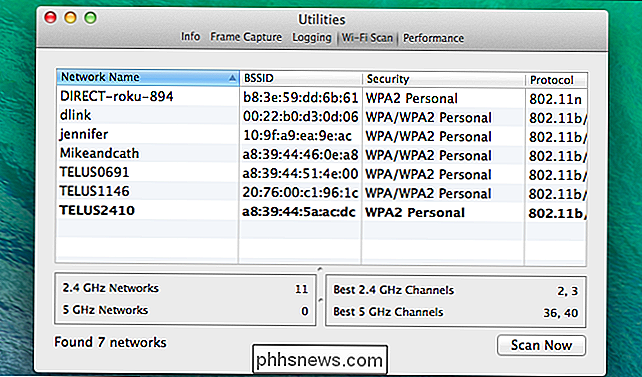Screen dimensions: 642x377
Task: Click the 802.11n protocol cell
Action: (x=555, y=99)
